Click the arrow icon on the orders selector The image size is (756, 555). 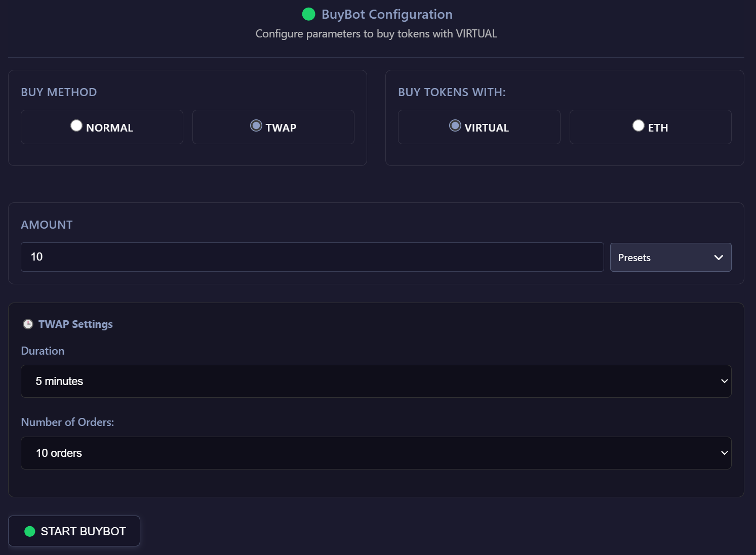tap(724, 453)
